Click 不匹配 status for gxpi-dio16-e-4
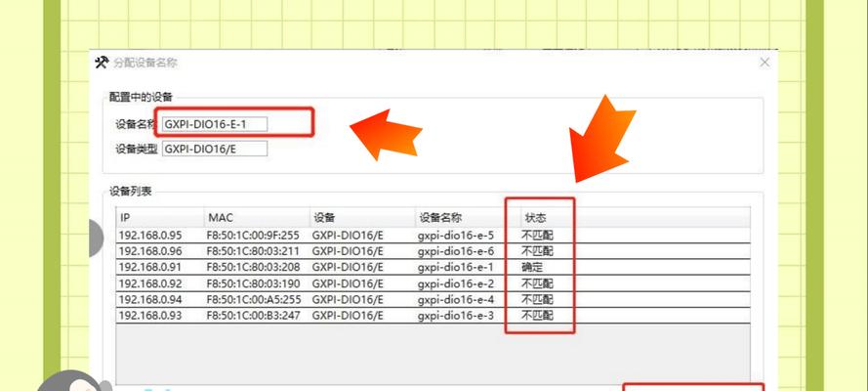The height and width of the screenshot is (391, 868). 538,300
